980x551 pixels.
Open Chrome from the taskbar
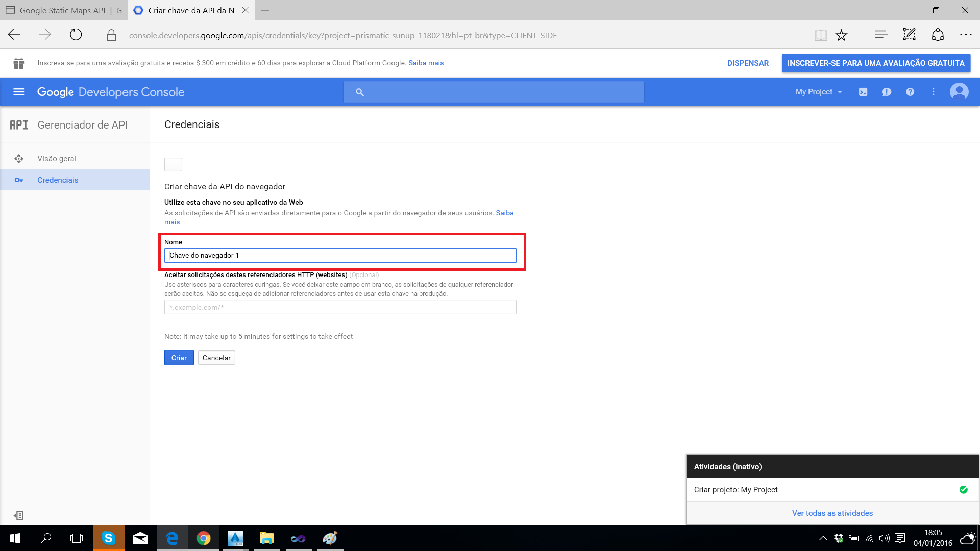click(x=204, y=538)
